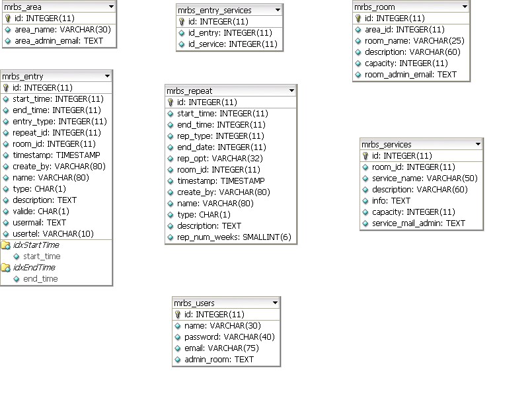Click the key icon in mrbs_services table
The image size is (532, 394).
365,156
